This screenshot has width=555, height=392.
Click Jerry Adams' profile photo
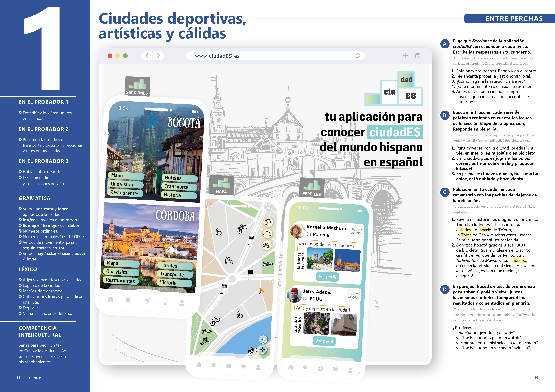pos(294,295)
